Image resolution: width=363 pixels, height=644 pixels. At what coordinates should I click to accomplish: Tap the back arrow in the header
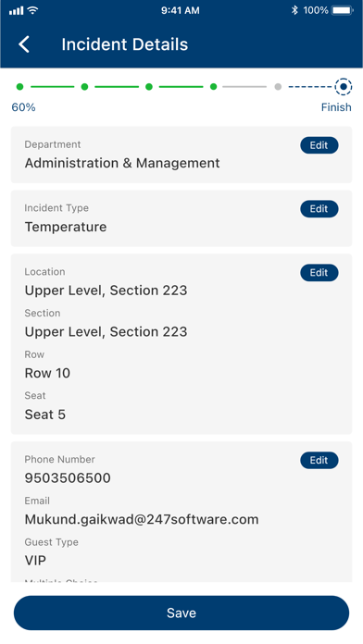click(24, 44)
